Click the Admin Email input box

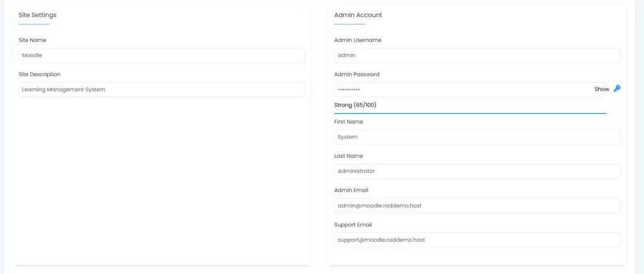(x=477, y=205)
